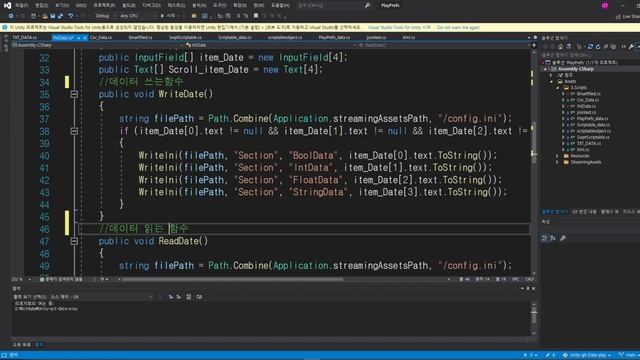Select IniData.cs in Solution Explorer tree

tap(586, 106)
